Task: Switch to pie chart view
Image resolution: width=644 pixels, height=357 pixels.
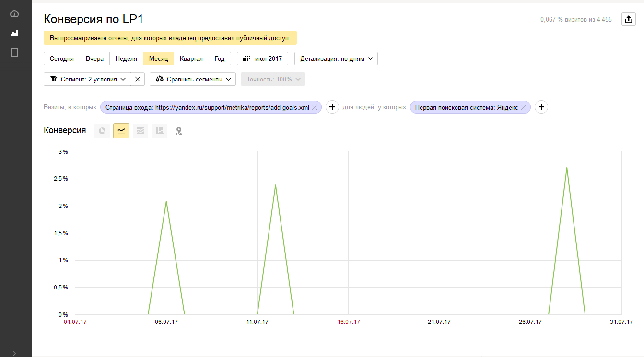Action: click(x=102, y=131)
